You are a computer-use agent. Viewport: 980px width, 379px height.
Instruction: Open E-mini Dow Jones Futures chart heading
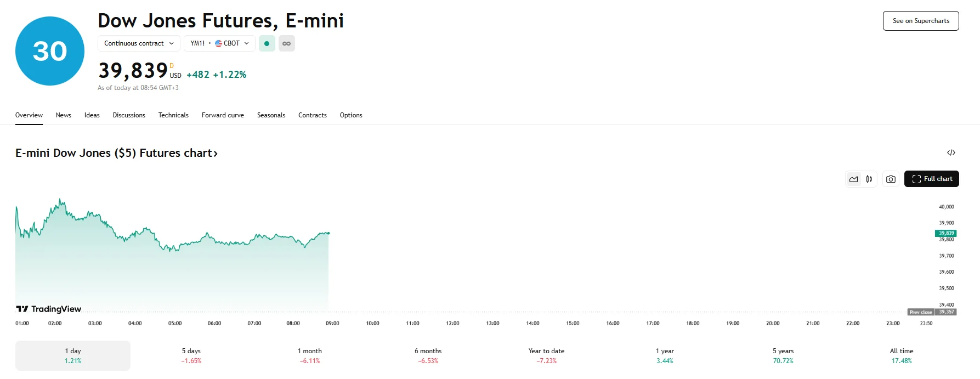pos(116,153)
